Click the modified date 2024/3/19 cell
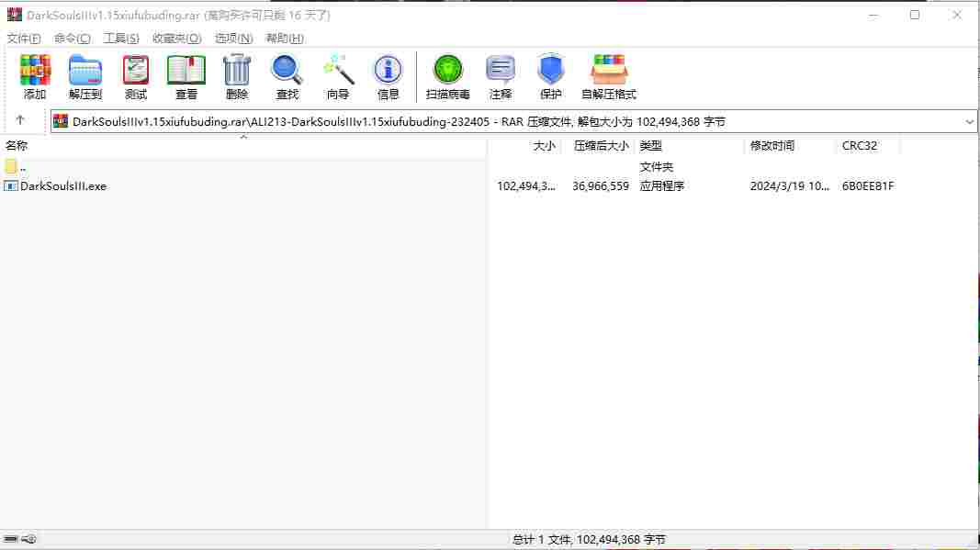 coord(790,186)
